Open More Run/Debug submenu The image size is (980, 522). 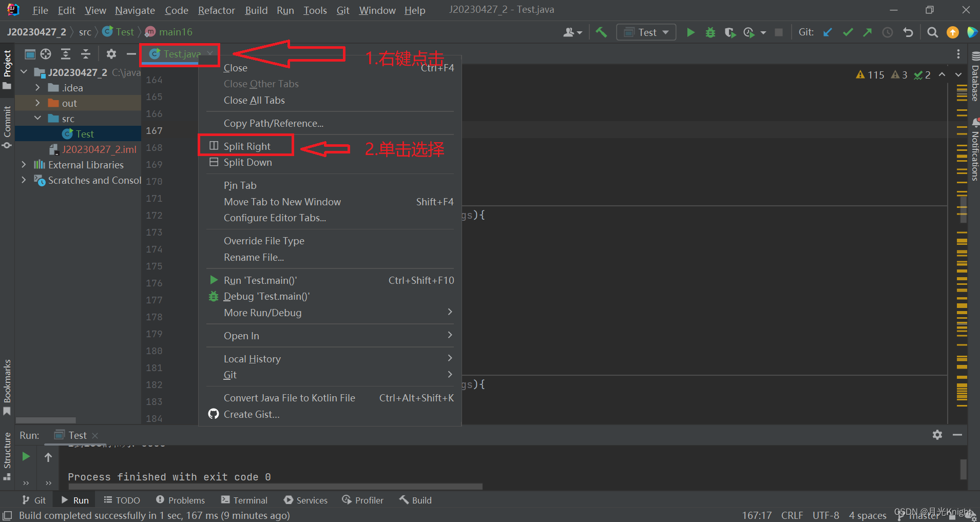[x=330, y=313]
